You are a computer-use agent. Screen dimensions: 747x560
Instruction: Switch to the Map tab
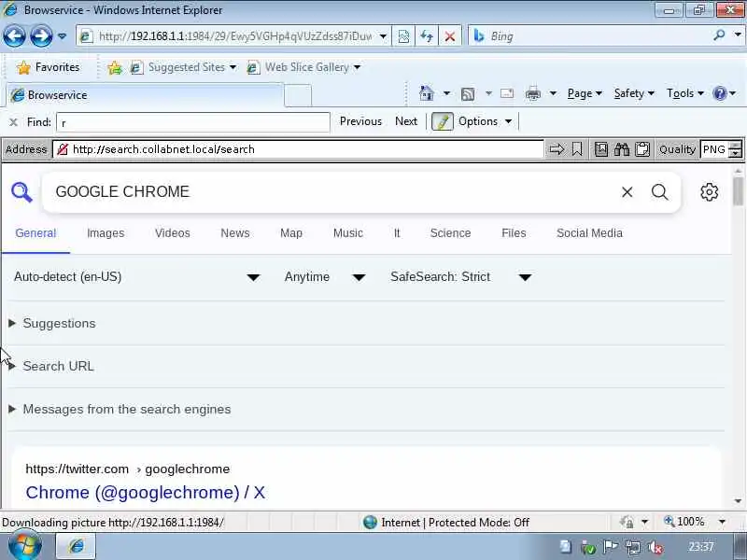[x=291, y=233]
